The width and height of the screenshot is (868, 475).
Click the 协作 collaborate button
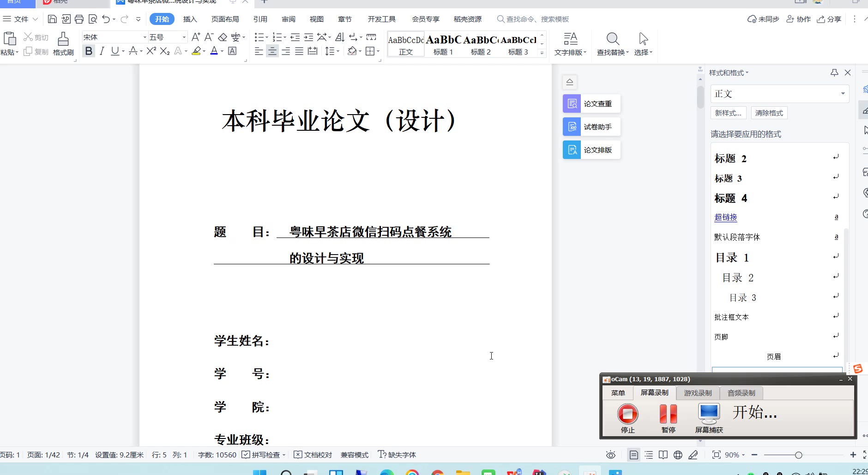point(798,19)
